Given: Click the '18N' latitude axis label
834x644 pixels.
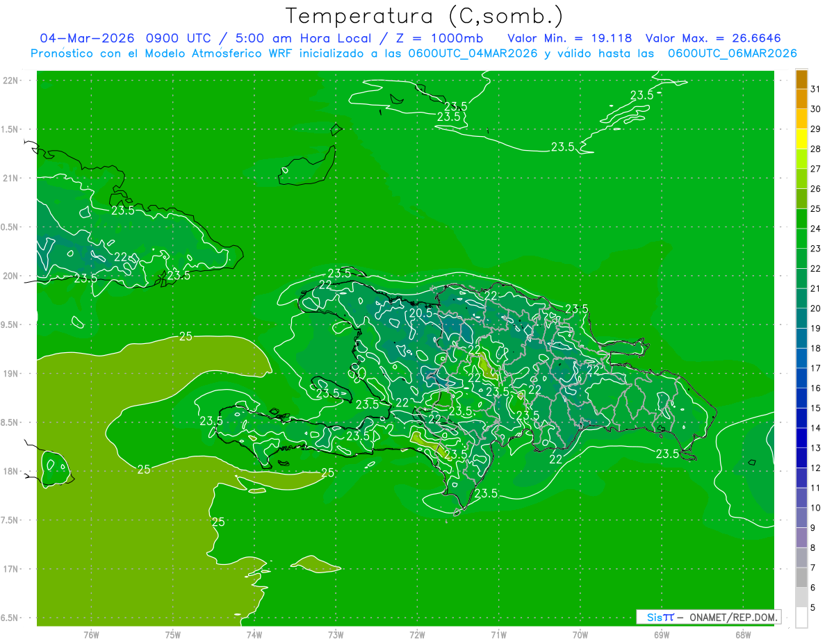Looking at the screenshot, I should (x=12, y=471).
